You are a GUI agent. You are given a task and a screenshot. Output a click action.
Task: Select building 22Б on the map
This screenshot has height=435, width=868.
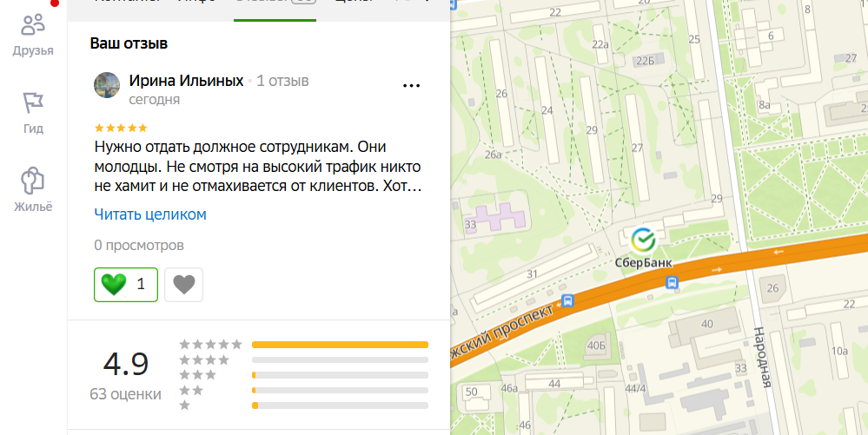click(645, 61)
